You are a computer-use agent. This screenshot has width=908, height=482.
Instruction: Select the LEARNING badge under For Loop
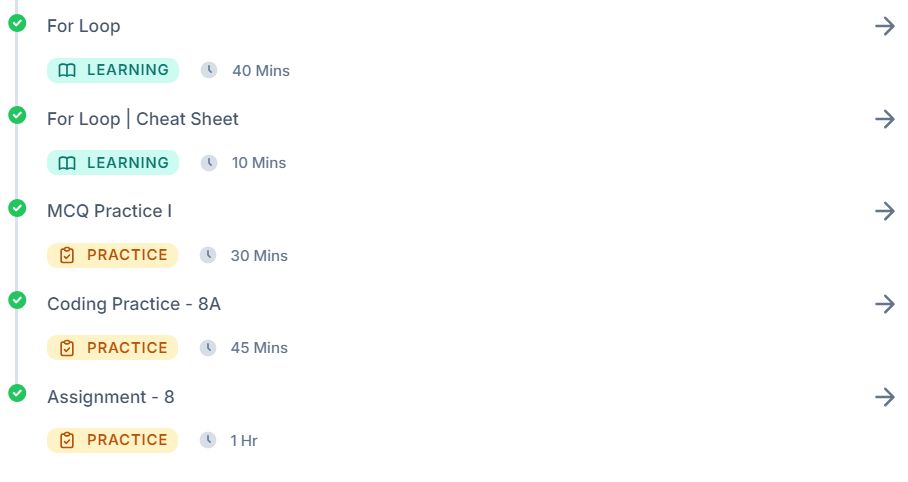coord(113,70)
